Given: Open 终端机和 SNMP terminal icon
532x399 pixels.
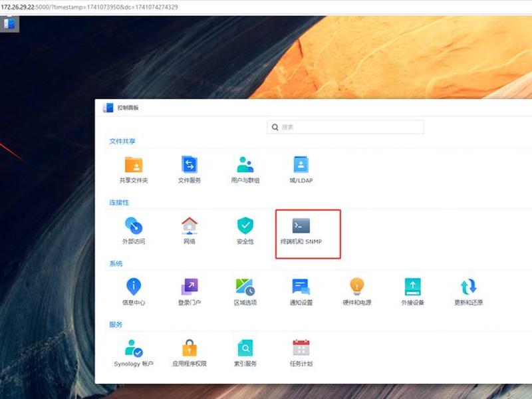Looking at the screenshot, I should coord(301,225).
